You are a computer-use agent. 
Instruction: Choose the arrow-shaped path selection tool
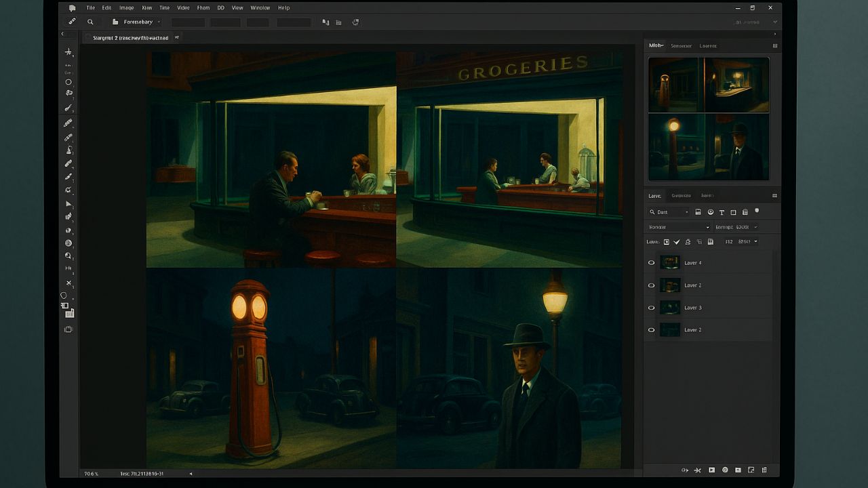click(x=68, y=203)
